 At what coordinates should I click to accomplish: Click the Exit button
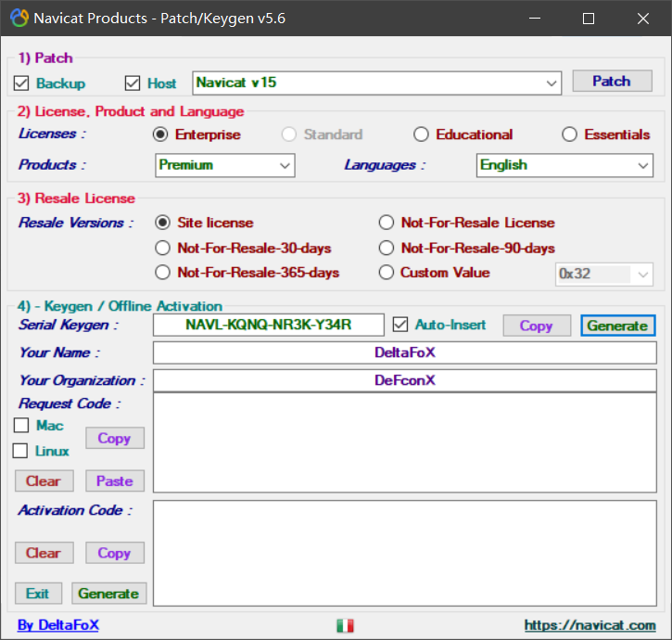click(38, 594)
